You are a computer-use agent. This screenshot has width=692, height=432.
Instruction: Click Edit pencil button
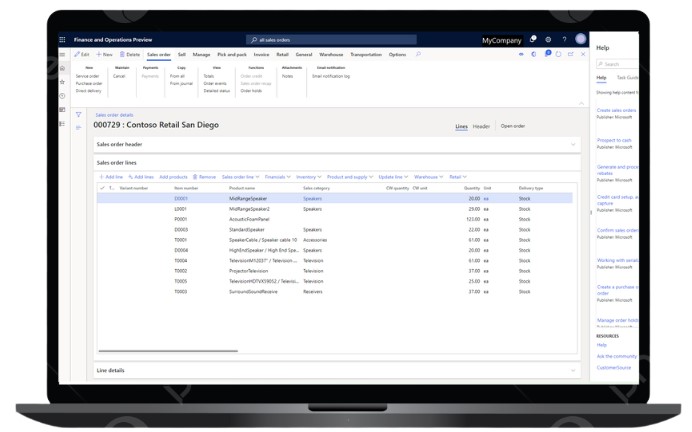[x=82, y=54]
